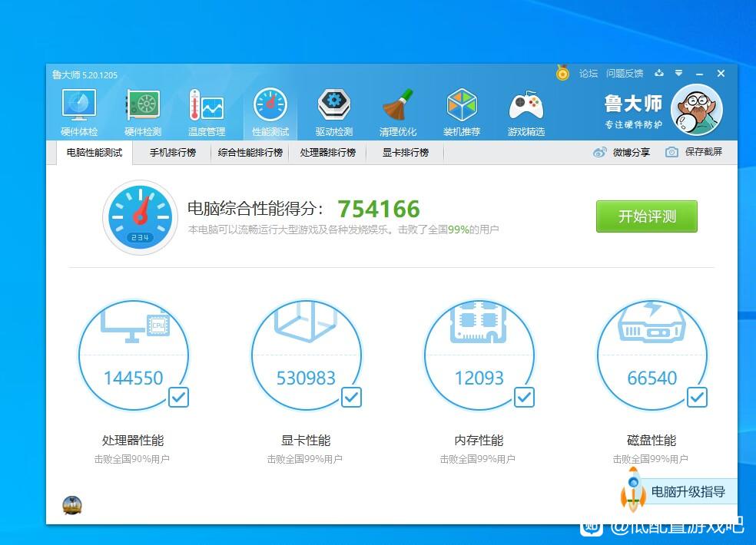Click the 电脑综合性能得分 heading
The image size is (756, 545).
[x=255, y=209]
